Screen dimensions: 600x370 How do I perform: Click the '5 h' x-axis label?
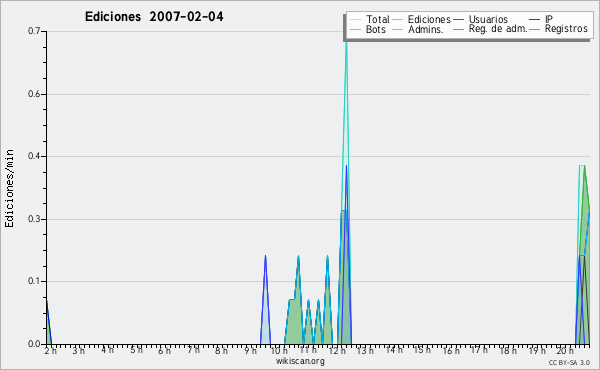coord(136,350)
